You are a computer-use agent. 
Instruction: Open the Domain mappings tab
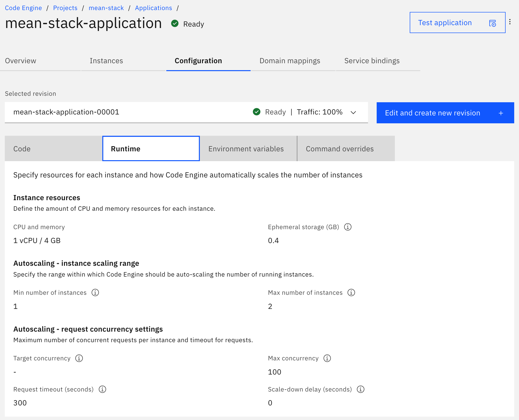[x=289, y=61]
